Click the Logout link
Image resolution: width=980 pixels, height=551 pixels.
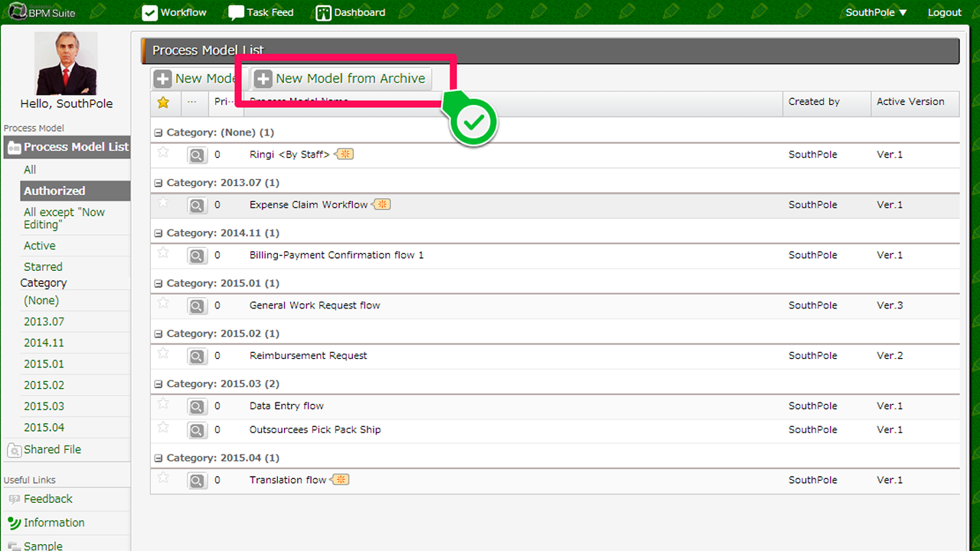click(944, 12)
